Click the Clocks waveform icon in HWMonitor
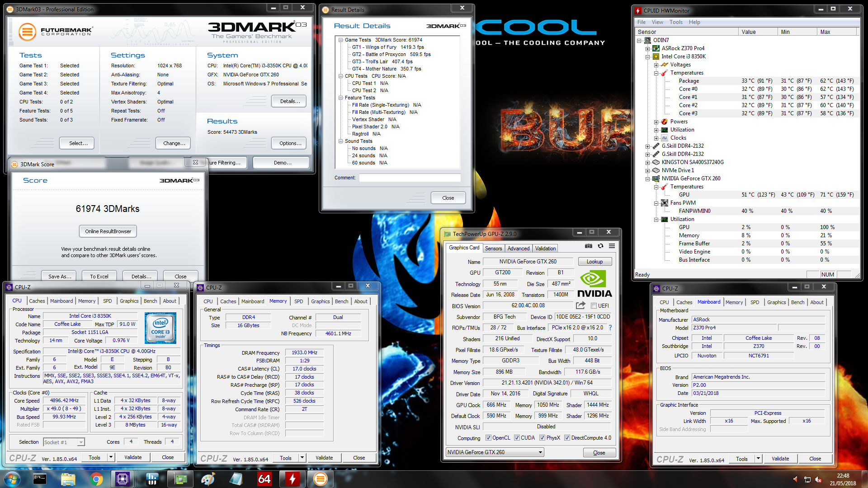Screen dimensions: 868x488 click(x=665, y=138)
